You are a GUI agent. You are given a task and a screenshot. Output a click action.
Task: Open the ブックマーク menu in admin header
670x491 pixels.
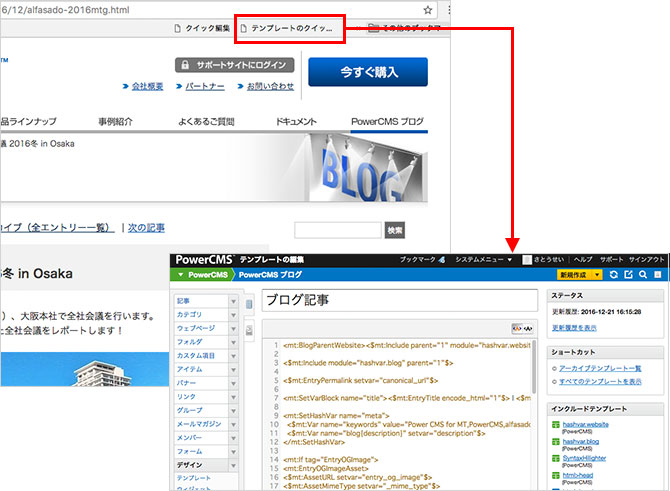(x=422, y=259)
